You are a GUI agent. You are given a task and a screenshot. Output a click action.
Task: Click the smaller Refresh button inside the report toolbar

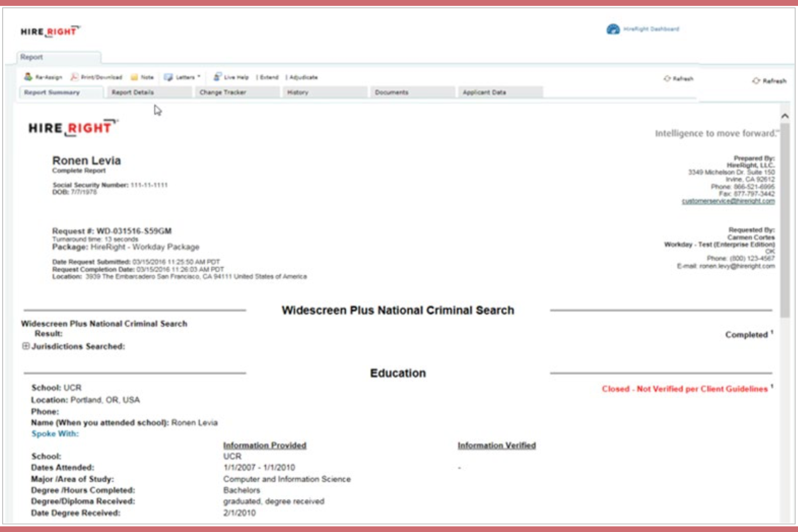pyautogui.click(x=679, y=79)
